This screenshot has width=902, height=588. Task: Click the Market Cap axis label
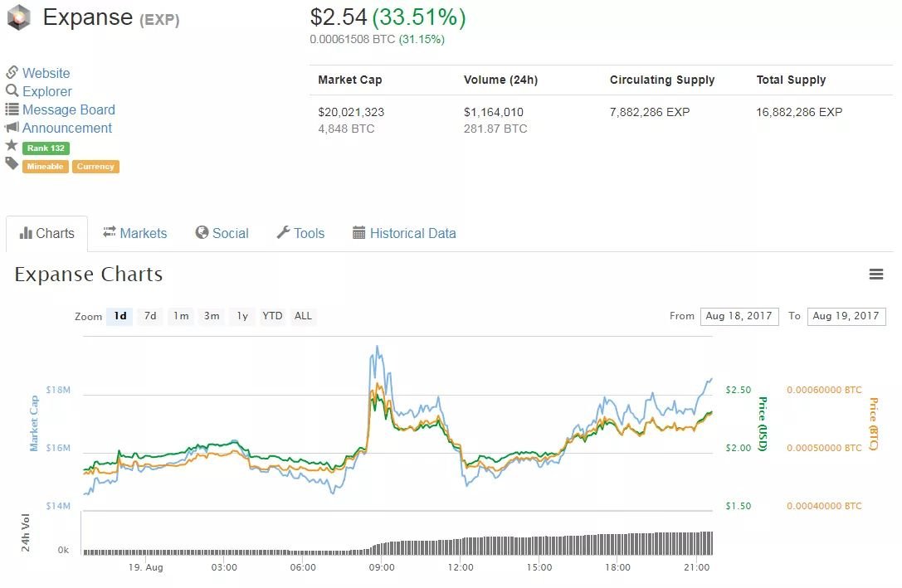click(x=34, y=423)
